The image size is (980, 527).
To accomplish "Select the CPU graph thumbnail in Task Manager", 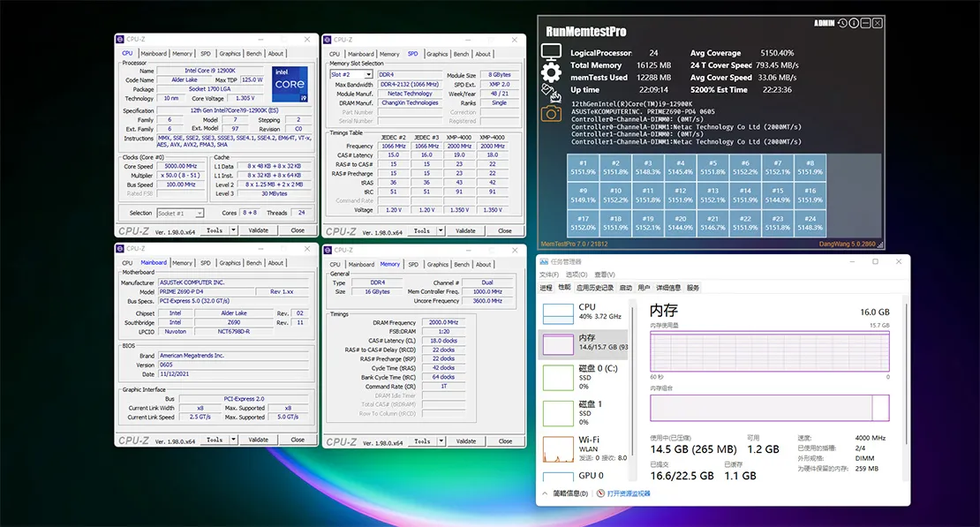I will click(558, 314).
